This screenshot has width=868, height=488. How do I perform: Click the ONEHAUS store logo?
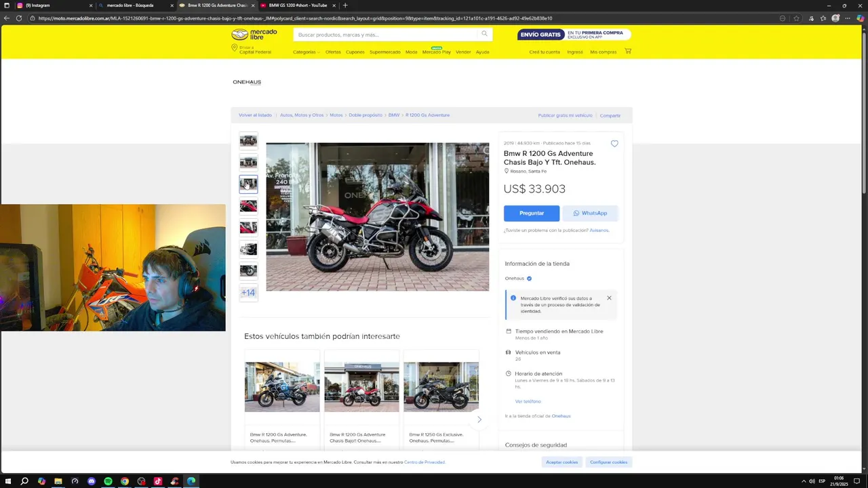point(247,82)
